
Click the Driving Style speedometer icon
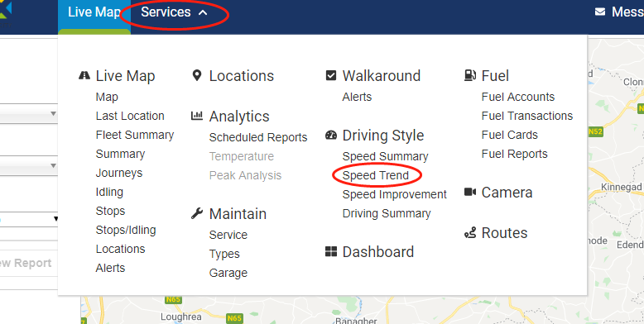pyautogui.click(x=331, y=135)
